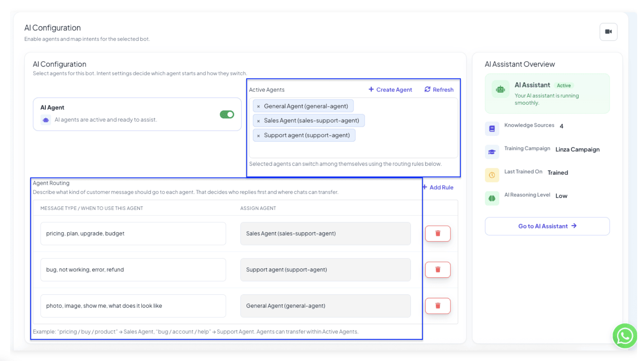Click the Last Trained On clock icon
Image resolution: width=644 pixels, height=361 pixels.
(x=492, y=175)
